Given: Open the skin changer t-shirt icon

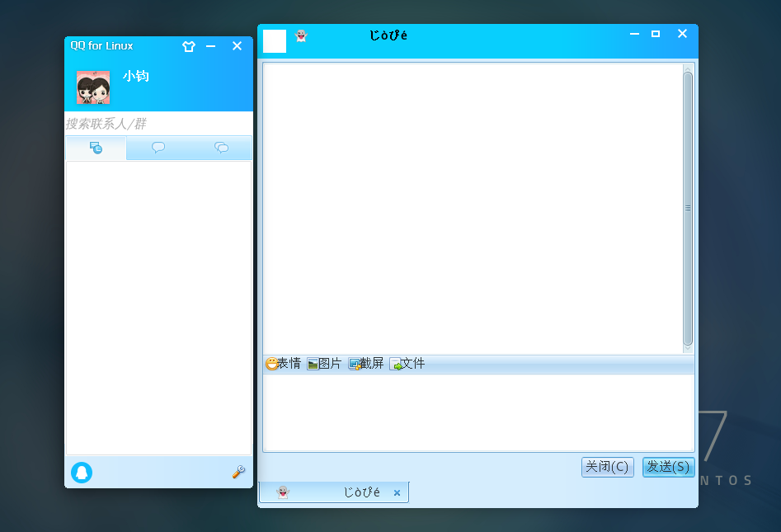Looking at the screenshot, I should coord(189,46).
